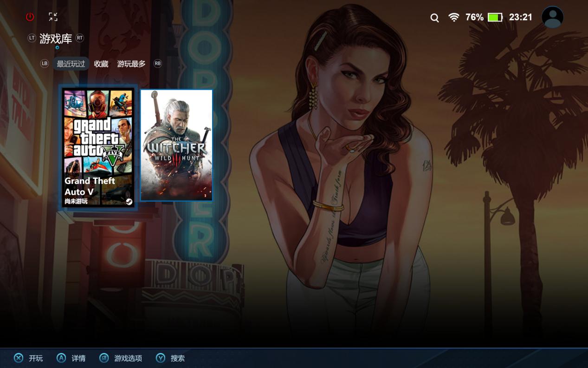Click the 23:21 clock text
This screenshot has width=588, height=368.
[x=521, y=17]
